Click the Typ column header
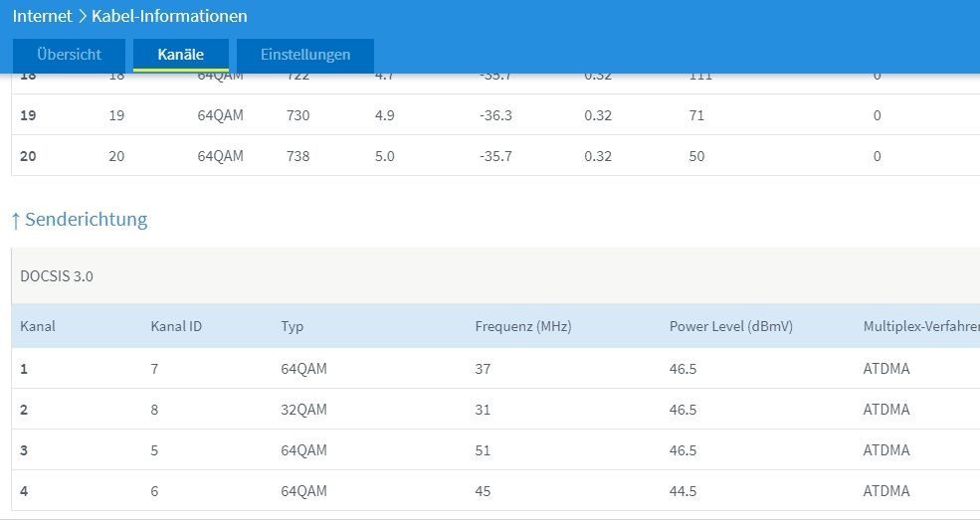Screen dimensions: 980x520 click(292, 326)
